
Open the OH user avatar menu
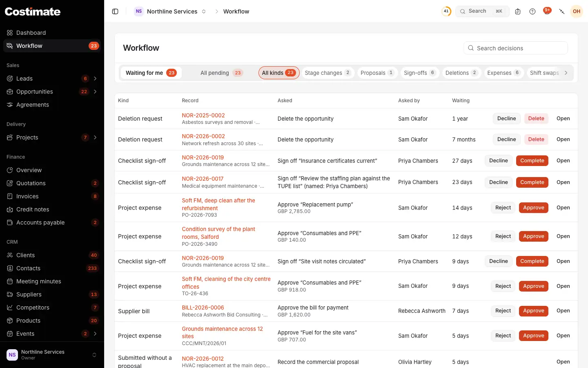coord(577,11)
